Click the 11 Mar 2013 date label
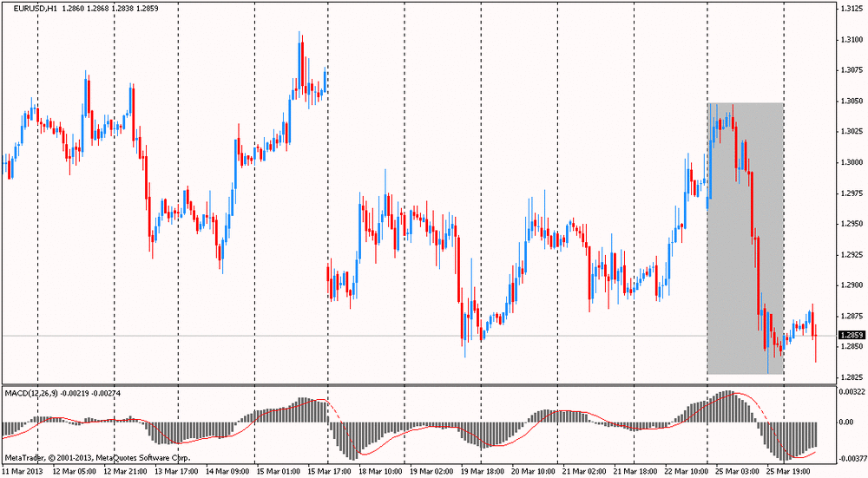 (x=22, y=472)
